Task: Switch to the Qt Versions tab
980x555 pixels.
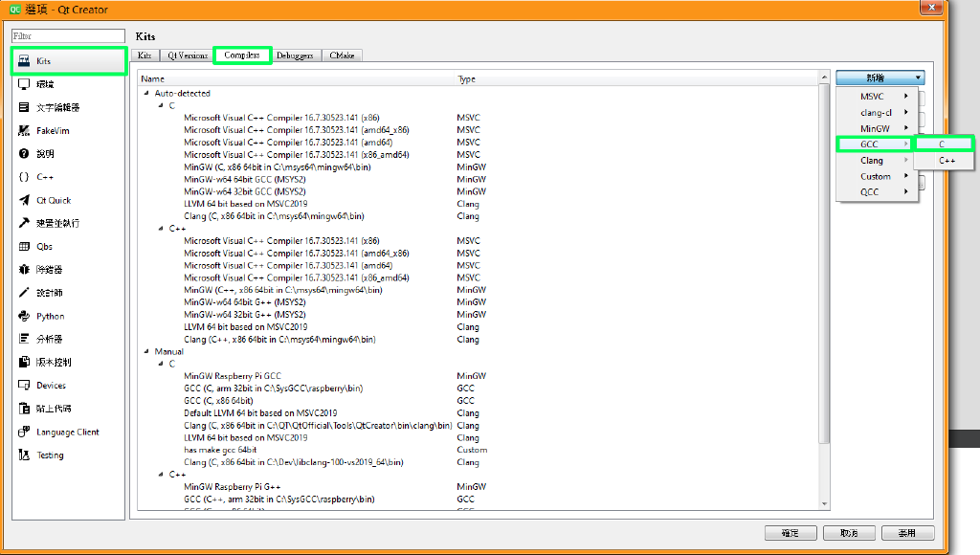Action: 186,55
